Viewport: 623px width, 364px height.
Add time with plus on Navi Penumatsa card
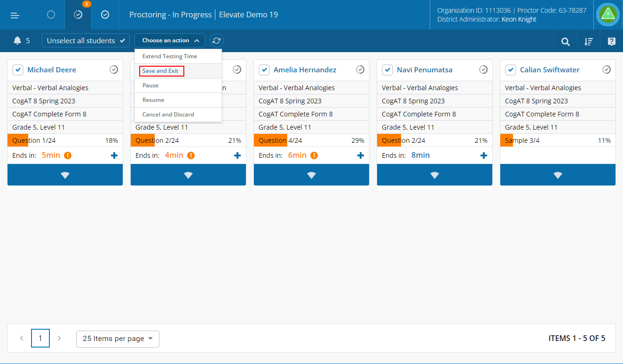pos(484,155)
